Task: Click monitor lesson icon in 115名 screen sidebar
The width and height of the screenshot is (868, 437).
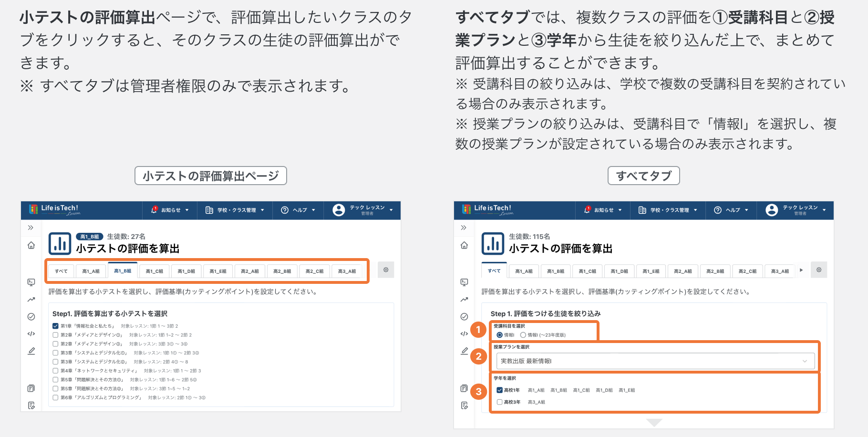Action: click(x=464, y=282)
